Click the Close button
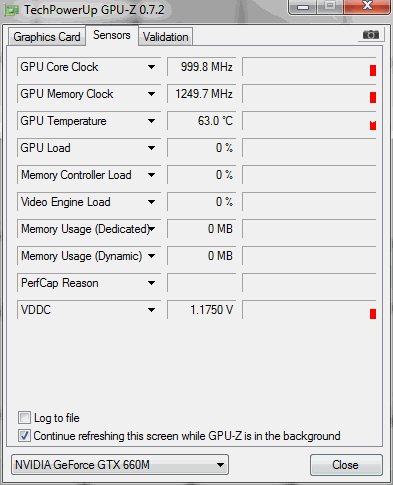Screen dimensions: 393x485 pos(346,465)
